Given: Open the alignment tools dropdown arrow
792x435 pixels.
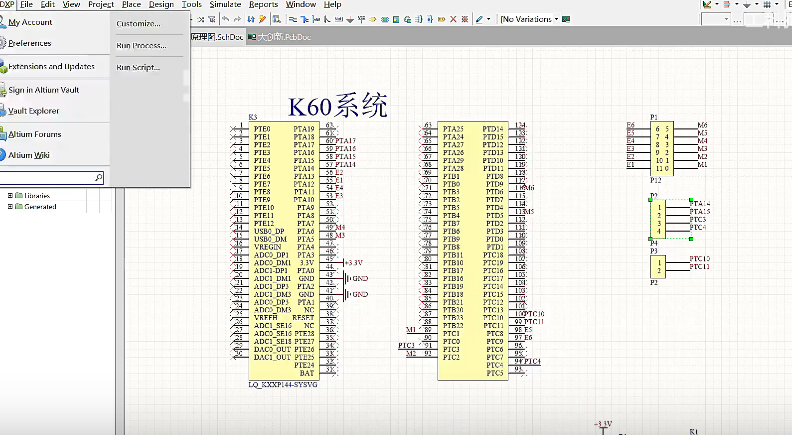Looking at the screenshot, I should point(737,4).
